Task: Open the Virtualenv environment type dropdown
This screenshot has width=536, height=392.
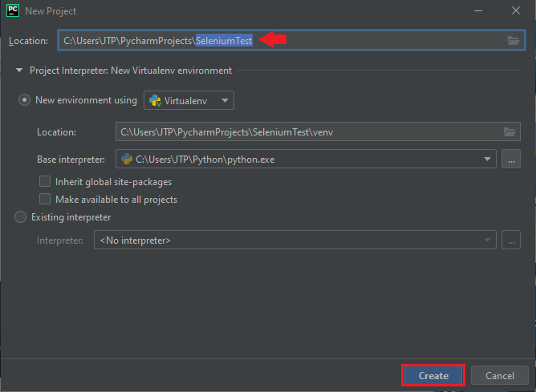Action: pyautogui.click(x=189, y=100)
